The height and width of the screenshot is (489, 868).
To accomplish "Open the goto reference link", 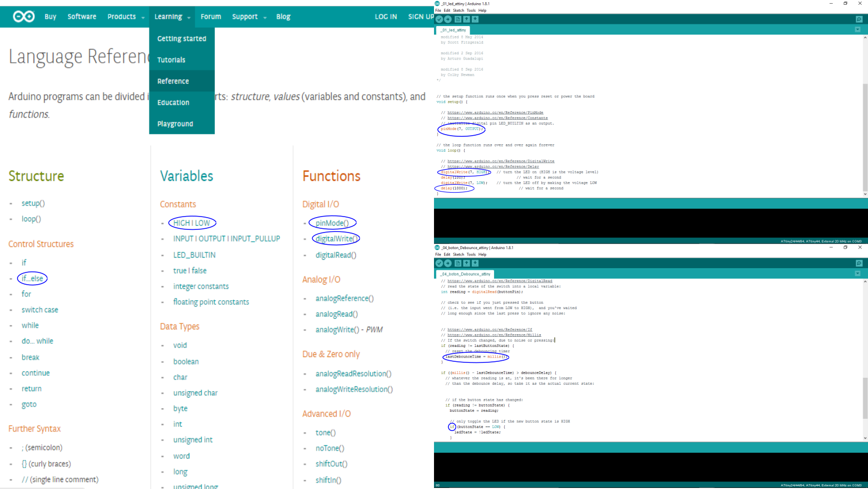I will point(29,404).
